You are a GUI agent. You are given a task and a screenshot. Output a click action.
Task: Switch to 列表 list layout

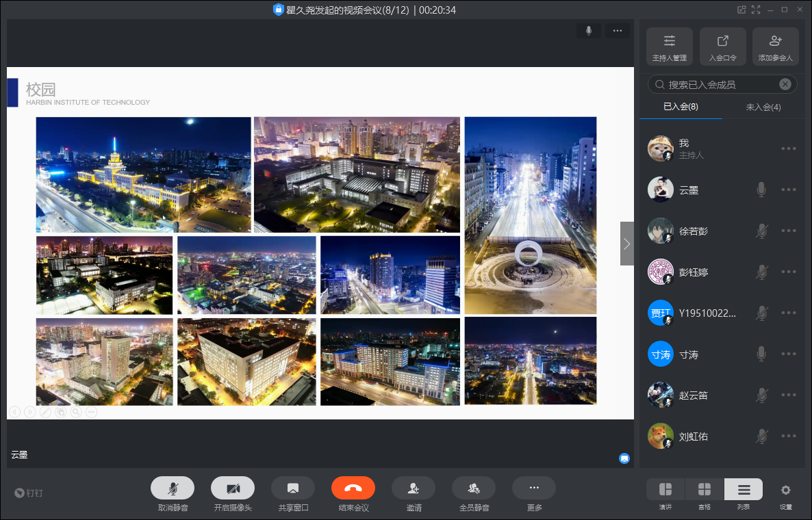(x=744, y=489)
